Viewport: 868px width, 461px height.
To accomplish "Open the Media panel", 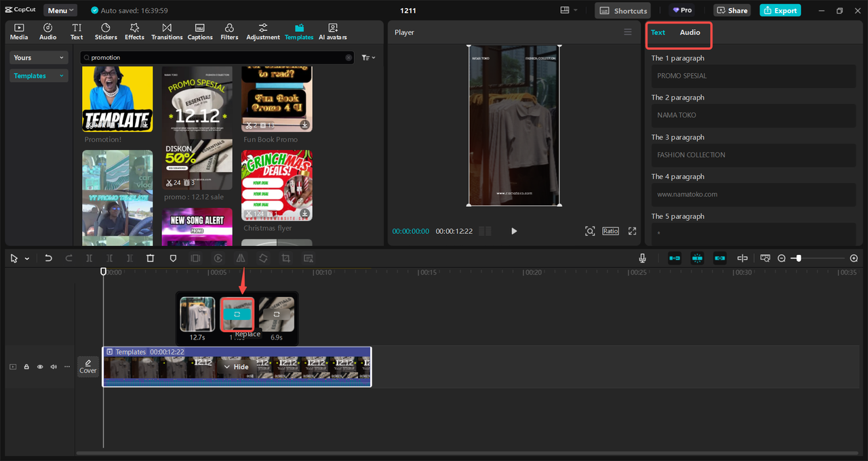I will [19, 31].
